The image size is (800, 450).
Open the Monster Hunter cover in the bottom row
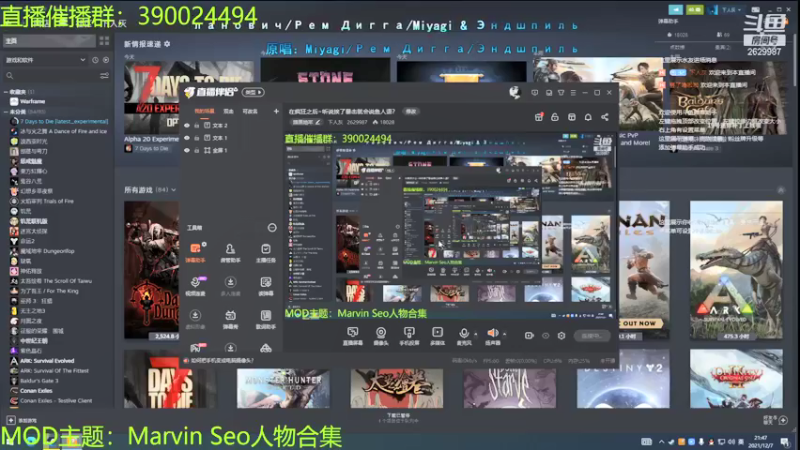[x=283, y=390]
